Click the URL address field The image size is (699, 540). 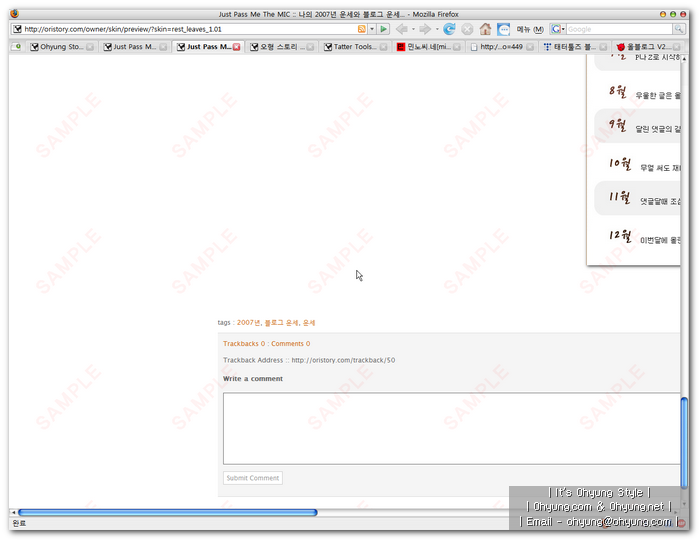pyautogui.click(x=189, y=29)
